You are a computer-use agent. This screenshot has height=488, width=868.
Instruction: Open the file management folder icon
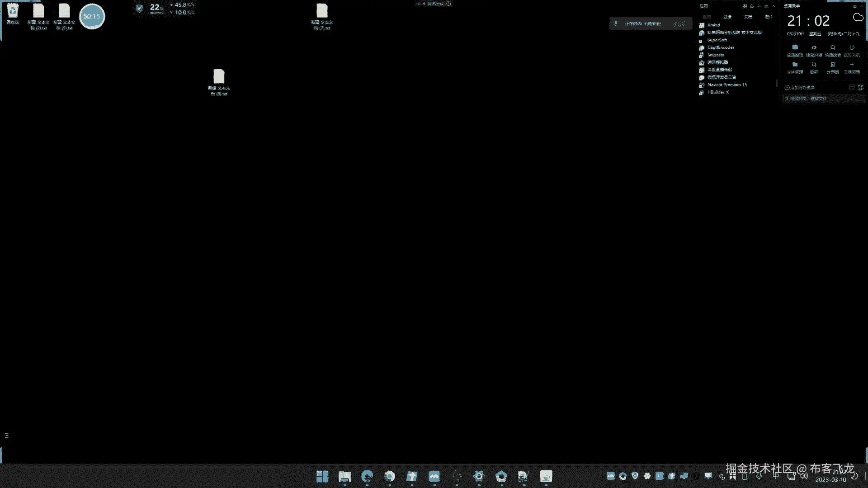[795, 65]
